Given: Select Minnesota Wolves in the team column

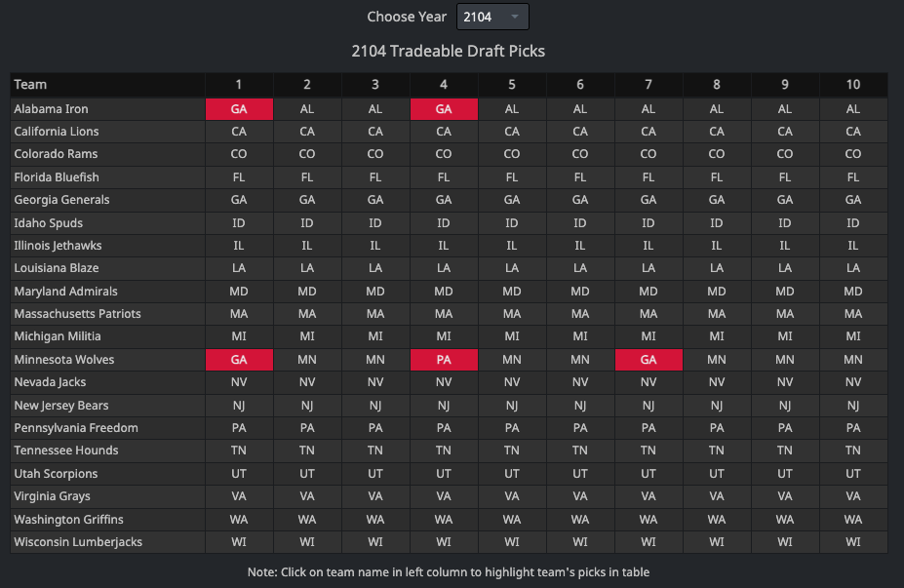Looking at the screenshot, I should (x=63, y=360).
